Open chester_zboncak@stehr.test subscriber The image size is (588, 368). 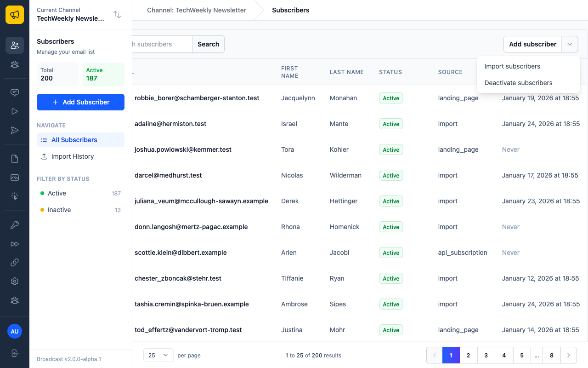click(178, 278)
